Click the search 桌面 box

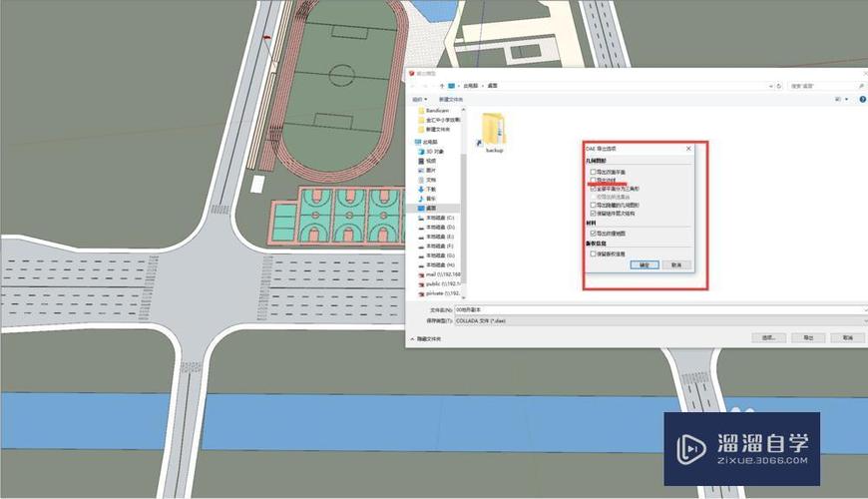pyautogui.click(x=826, y=86)
